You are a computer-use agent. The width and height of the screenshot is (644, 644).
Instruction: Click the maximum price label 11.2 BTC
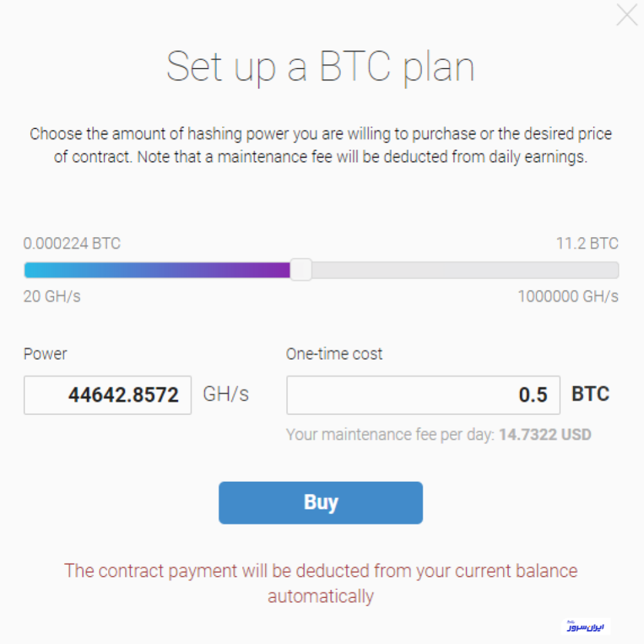[x=587, y=243]
